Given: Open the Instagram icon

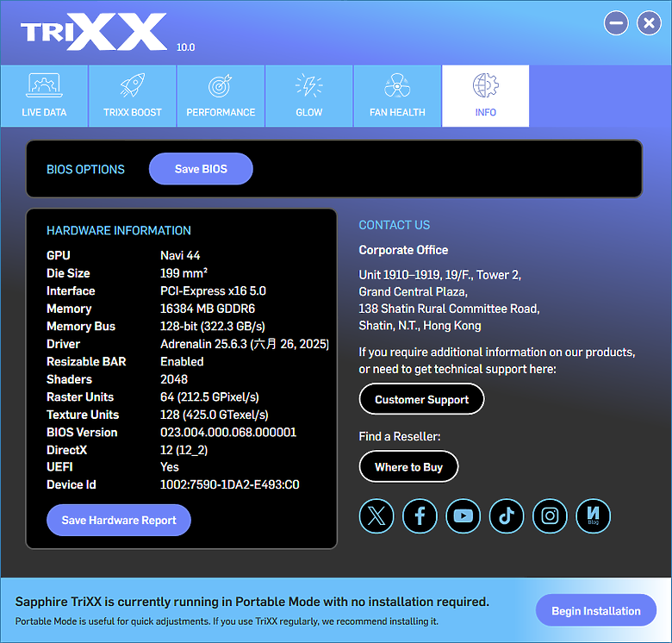Looking at the screenshot, I should click(x=550, y=516).
